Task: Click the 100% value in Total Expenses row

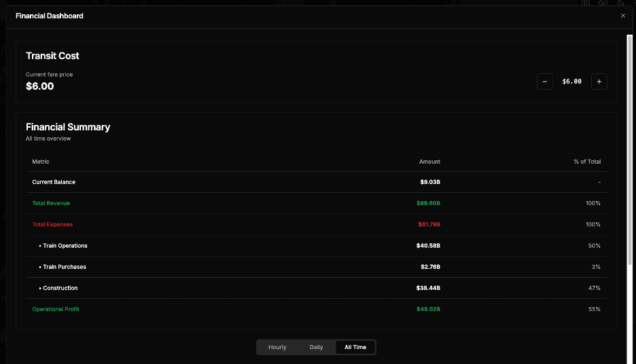Action: tap(593, 224)
